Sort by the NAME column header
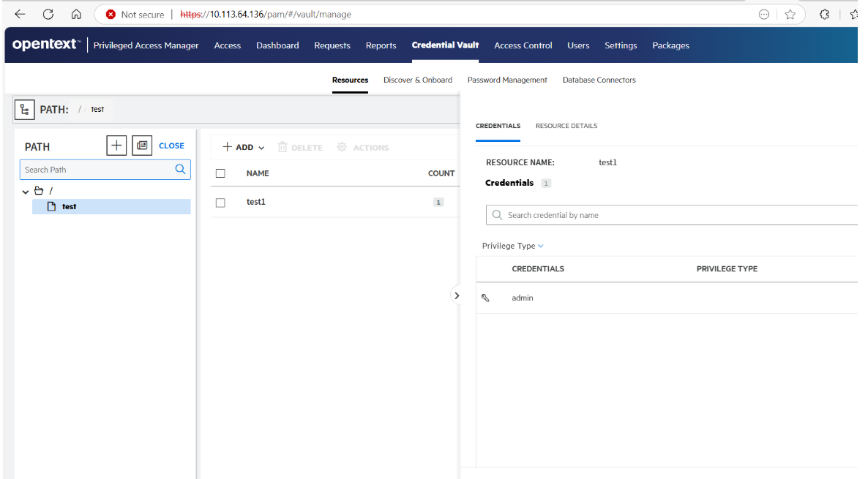The height and width of the screenshot is (479, 868). [258, 173]
